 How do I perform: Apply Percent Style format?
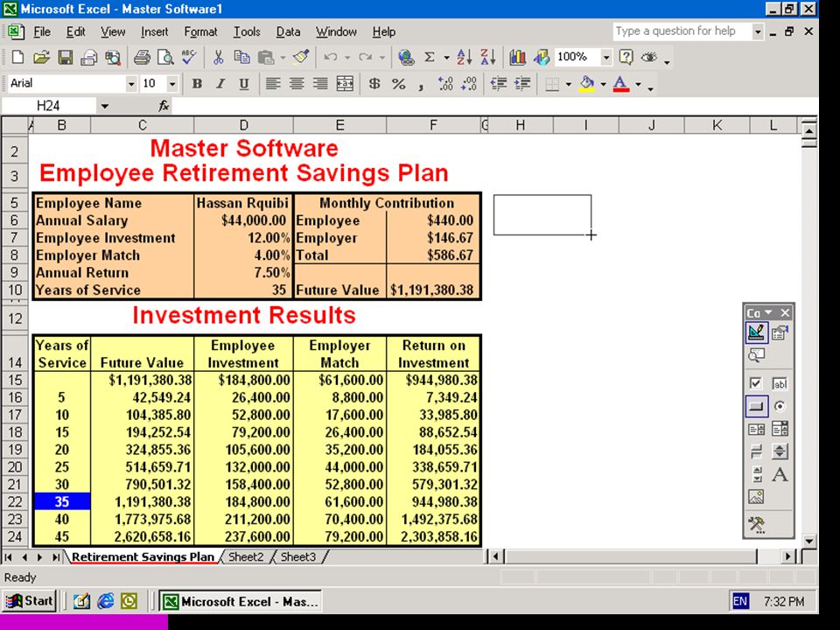point(399,84)
